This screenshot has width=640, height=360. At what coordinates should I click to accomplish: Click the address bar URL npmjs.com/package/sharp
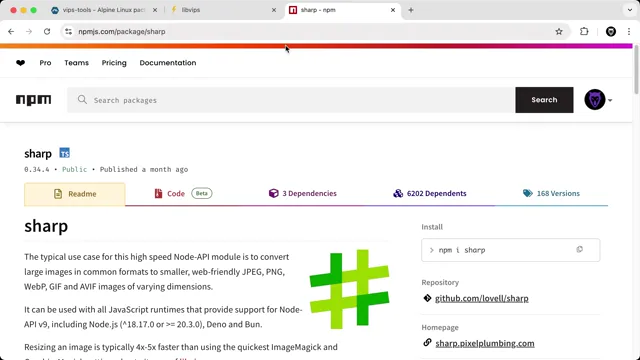click(x=122, y=31)
